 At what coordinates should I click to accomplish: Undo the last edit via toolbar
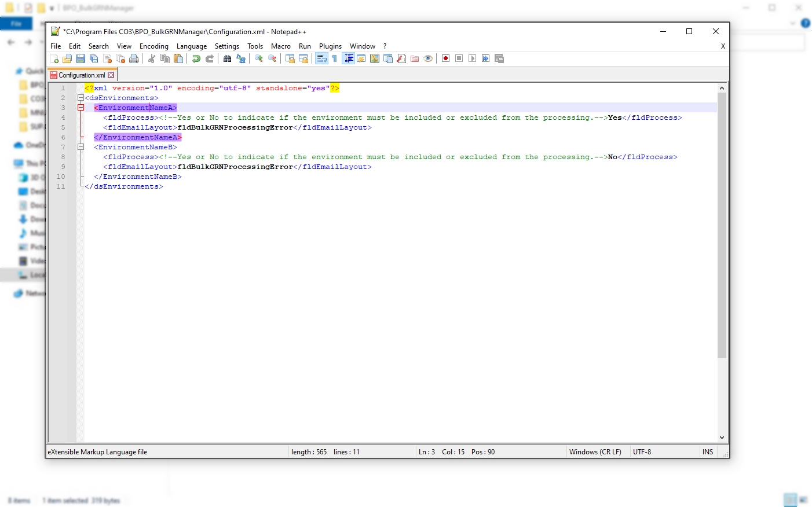196,59
